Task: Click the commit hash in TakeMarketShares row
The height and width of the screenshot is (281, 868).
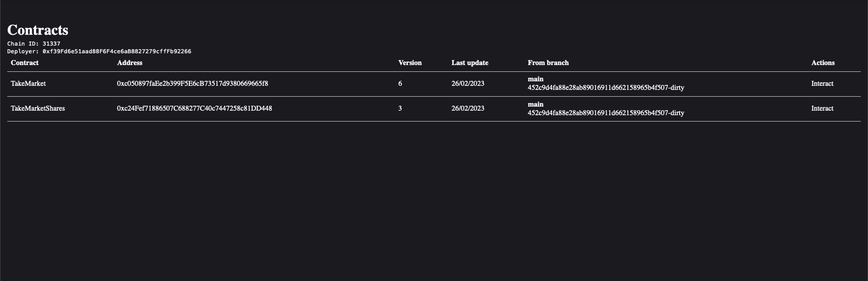Action: tap(605, 113)
